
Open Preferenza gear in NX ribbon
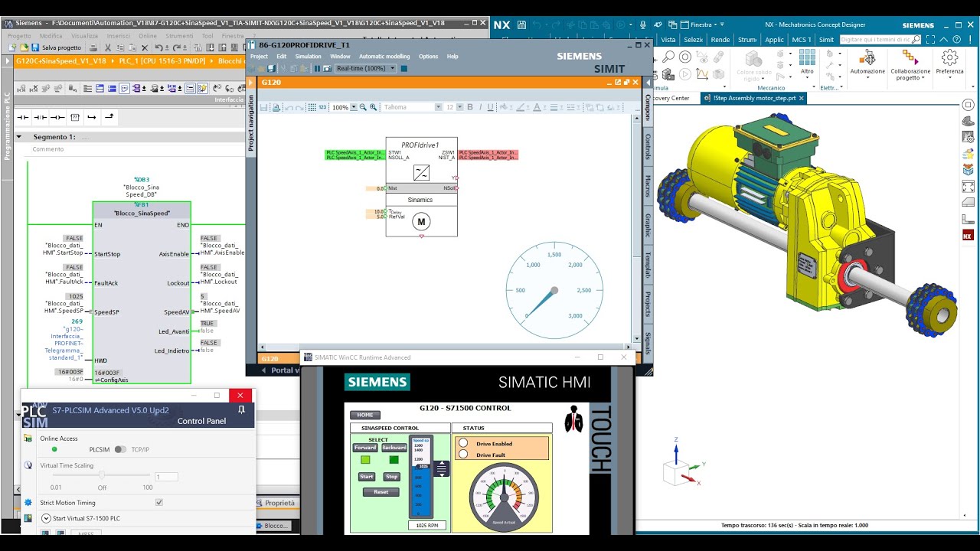pos(949,65)
